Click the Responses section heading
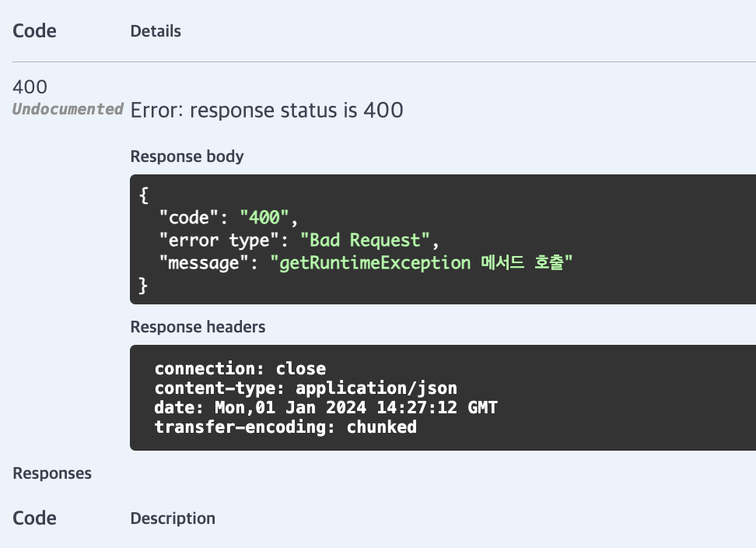This screenshot has height=548, width=756. 52,474
